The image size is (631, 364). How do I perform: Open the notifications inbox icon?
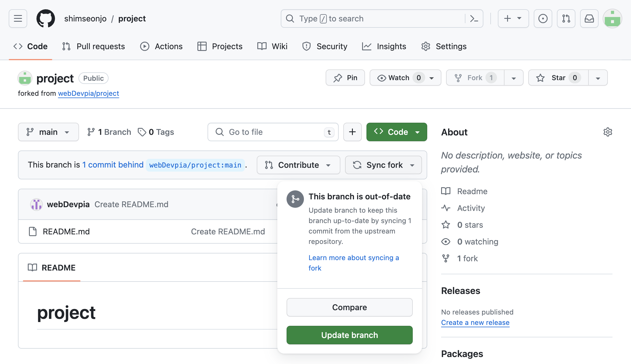pos(589,19)
